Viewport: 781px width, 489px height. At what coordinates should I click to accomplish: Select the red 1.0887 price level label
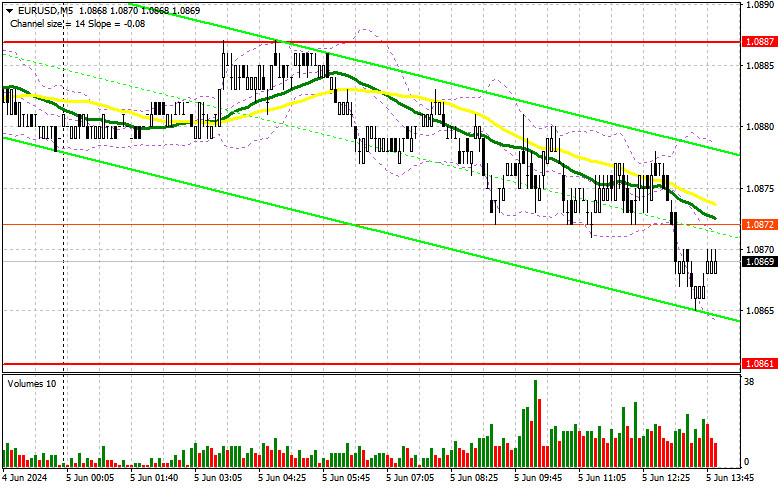(x=760, y=42)
